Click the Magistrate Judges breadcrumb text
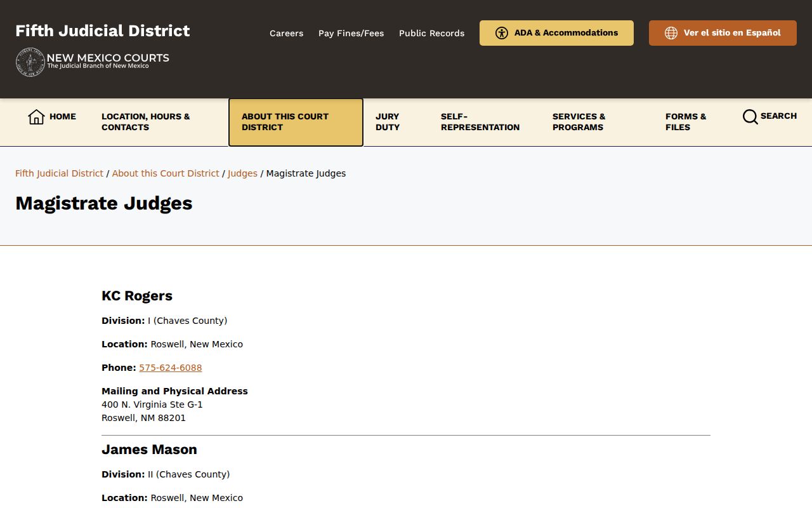Viewport: 812px width, 508px height. click(x=306, y=173)
